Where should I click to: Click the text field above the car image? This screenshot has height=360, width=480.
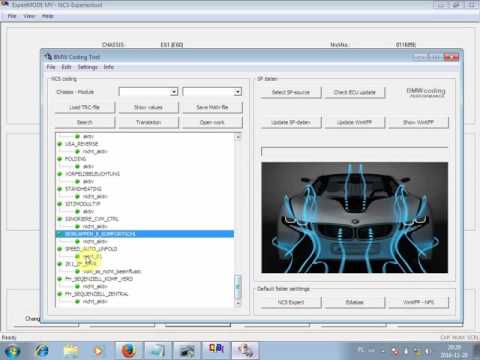coord(354,152)
